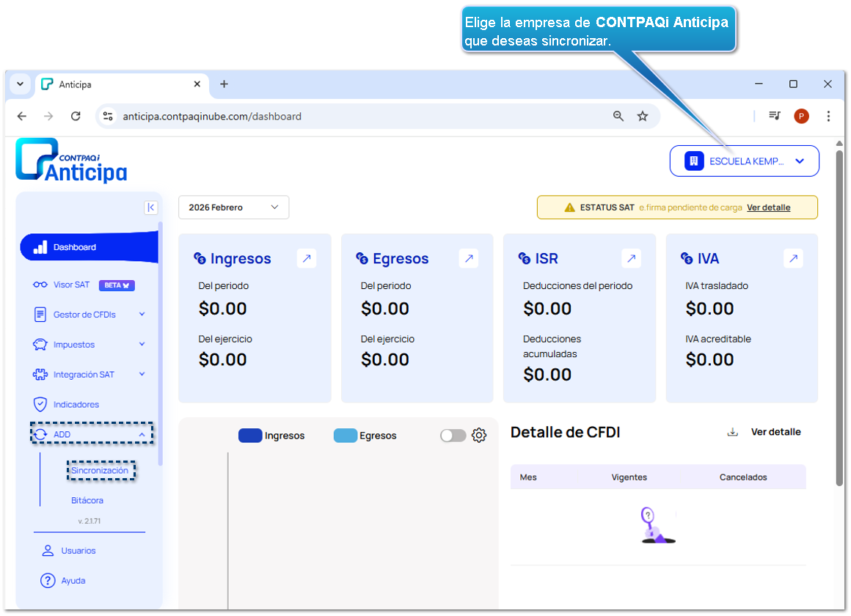Click the download icon beside Ver detalle
Image resolution: width=851 pixels, height=616 pixels.
coord(732,432)
